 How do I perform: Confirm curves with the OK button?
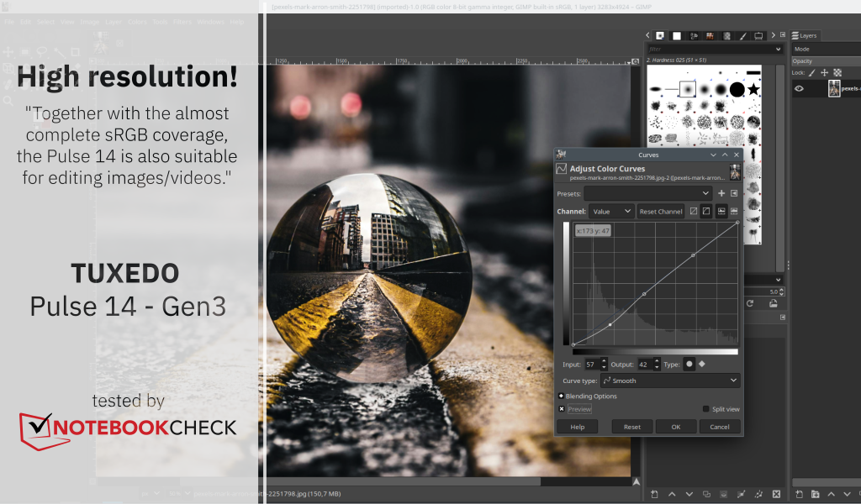click(675, 427)
